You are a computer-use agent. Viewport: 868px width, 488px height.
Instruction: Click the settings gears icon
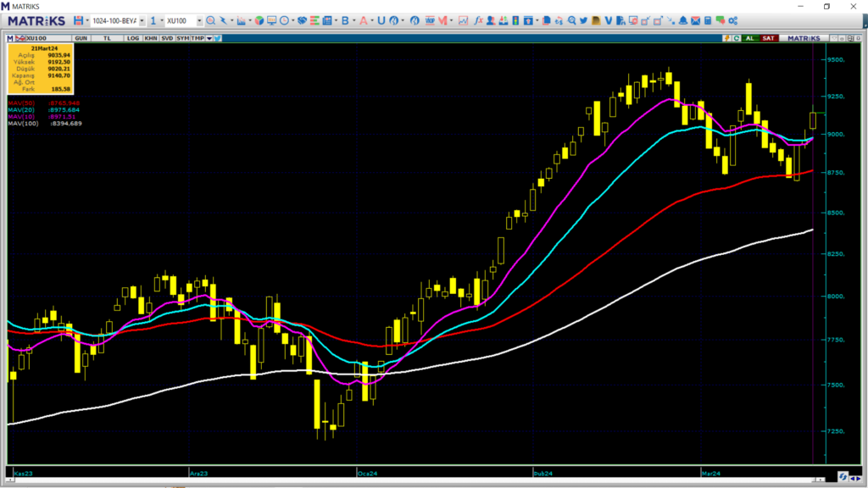[x=732, y=20]
